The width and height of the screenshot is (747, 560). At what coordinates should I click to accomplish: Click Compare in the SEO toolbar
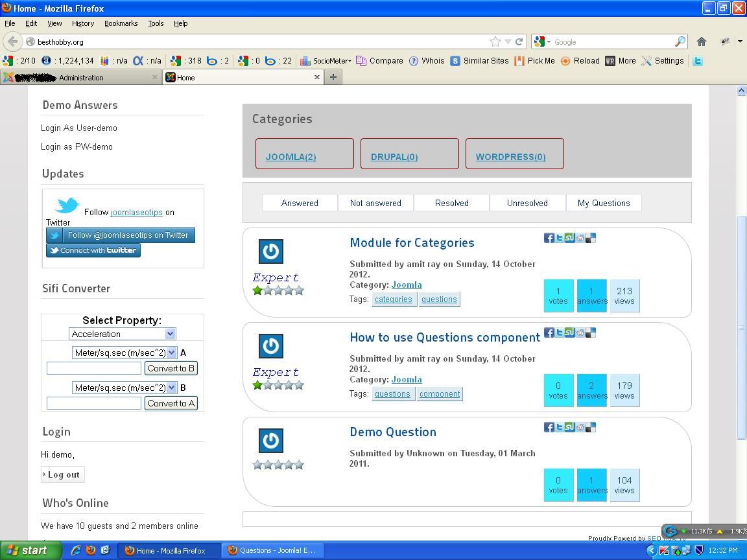(380, 61)
